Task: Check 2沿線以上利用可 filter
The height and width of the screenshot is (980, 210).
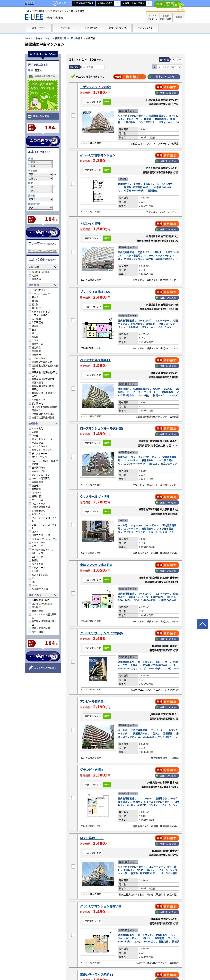Action: tap(30, 272)
